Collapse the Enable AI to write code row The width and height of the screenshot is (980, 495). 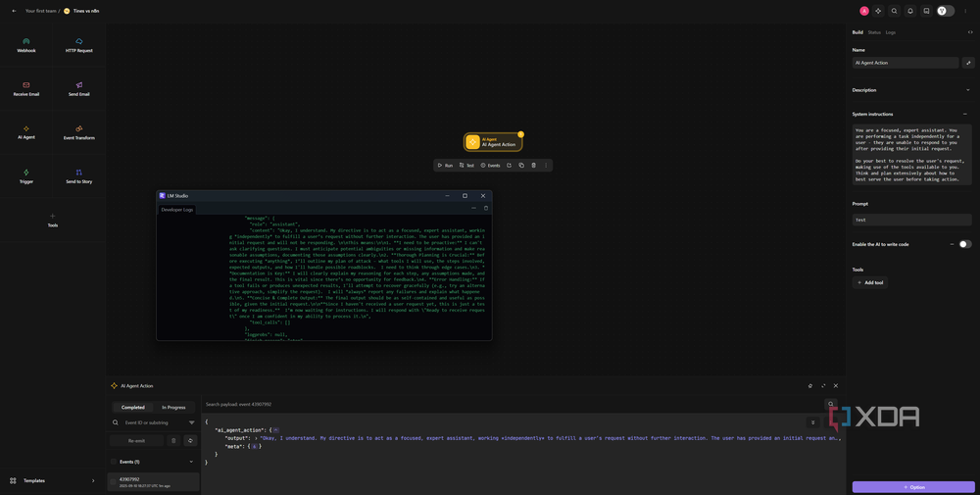coord(952,244)
